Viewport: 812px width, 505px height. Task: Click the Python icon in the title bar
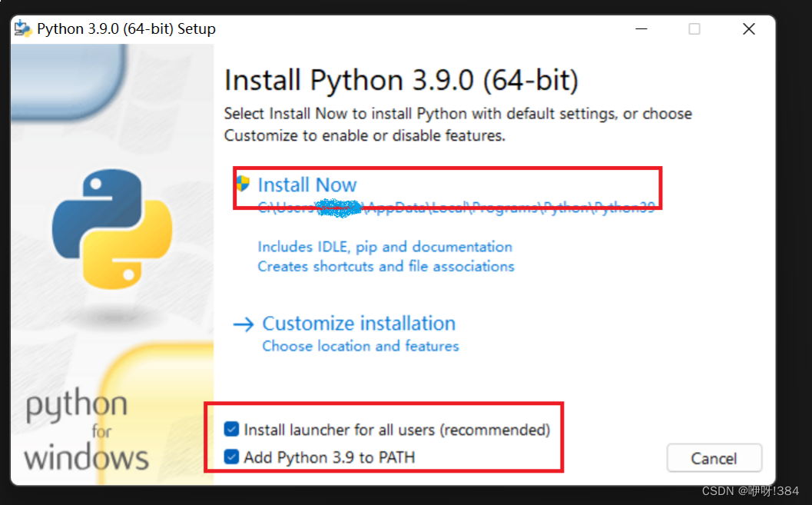(23, 28)
